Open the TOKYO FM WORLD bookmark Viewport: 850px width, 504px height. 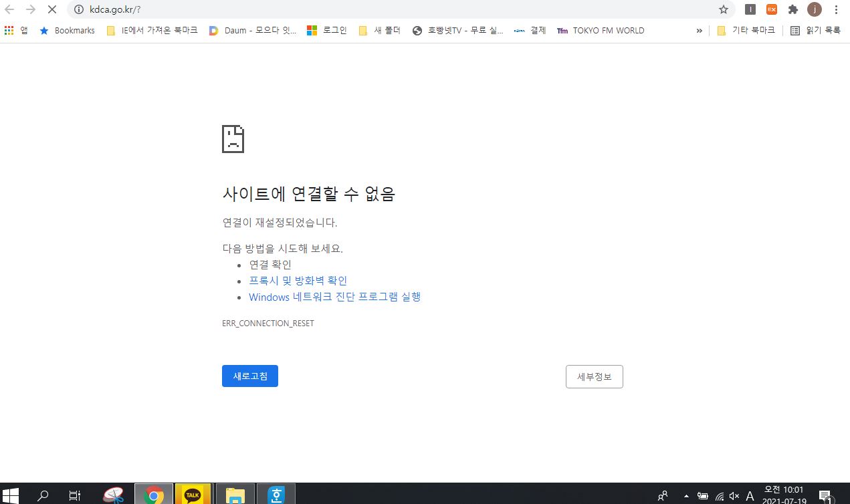click(601, 30)
